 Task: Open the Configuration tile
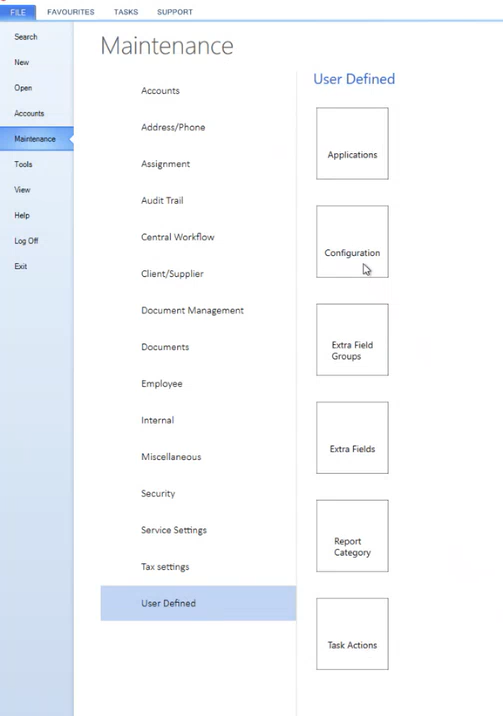pyautogui.click(x=352, y=242)
